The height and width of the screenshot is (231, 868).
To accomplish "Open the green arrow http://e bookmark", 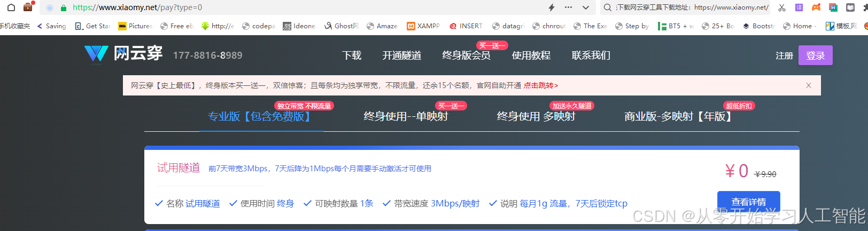I will tap(218, 26).
